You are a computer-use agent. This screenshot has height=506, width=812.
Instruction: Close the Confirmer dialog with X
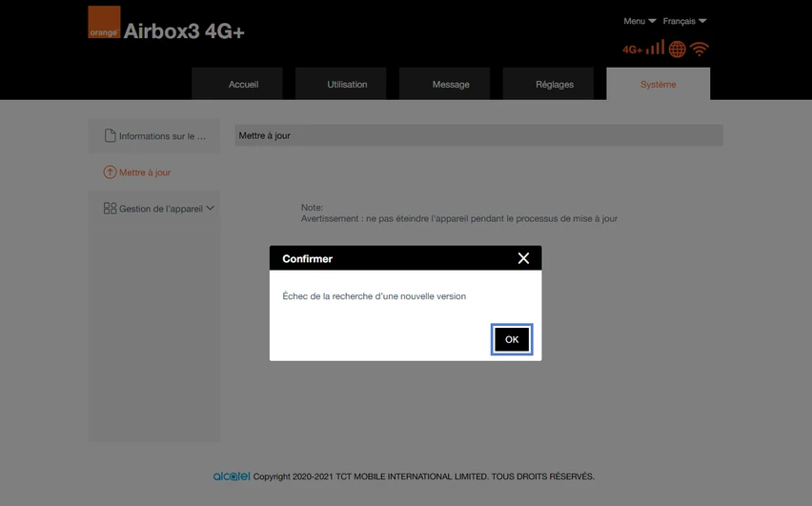523,258
